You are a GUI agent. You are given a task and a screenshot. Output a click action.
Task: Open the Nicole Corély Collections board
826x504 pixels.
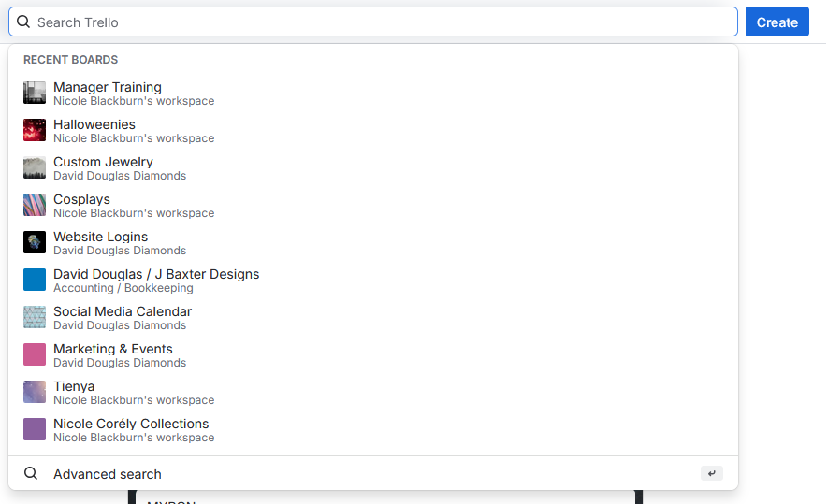(x=373, y=430)
